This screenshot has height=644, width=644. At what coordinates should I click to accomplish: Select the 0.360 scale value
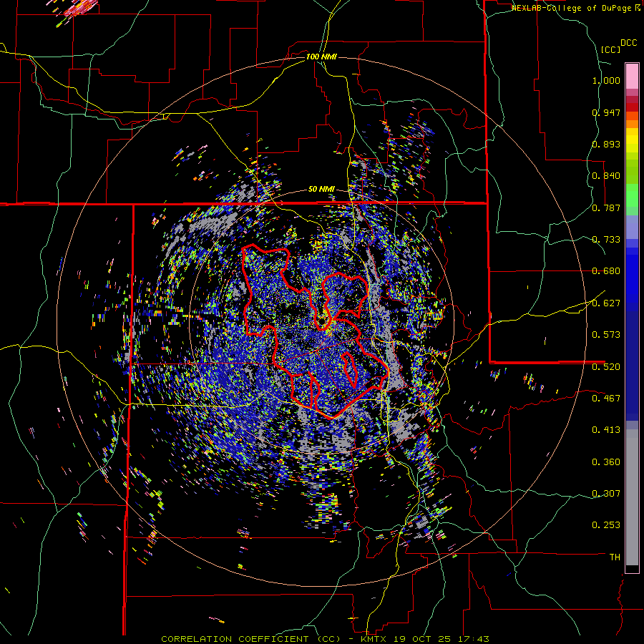coord(606,462)
